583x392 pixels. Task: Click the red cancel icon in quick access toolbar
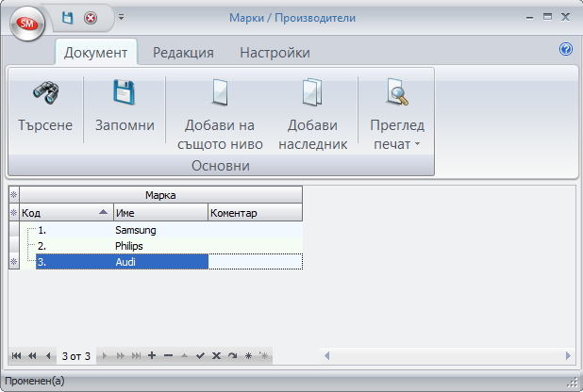(x=91, y=18)
